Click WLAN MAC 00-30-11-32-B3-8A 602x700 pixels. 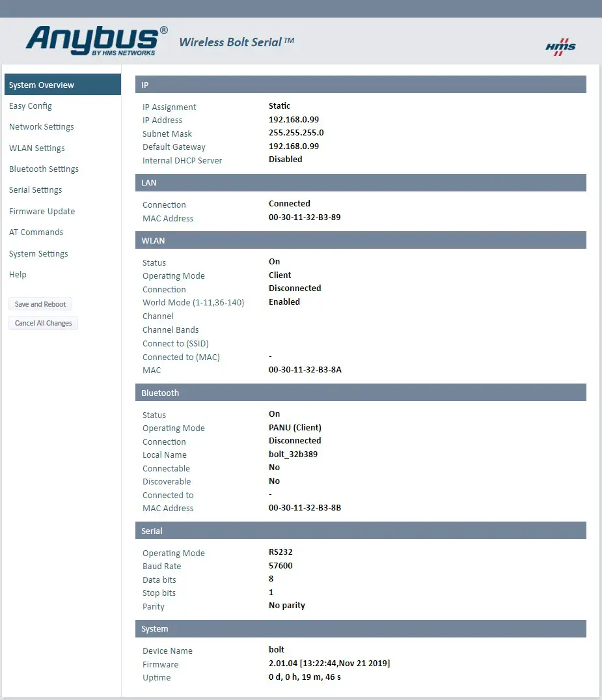coord(305,370)
